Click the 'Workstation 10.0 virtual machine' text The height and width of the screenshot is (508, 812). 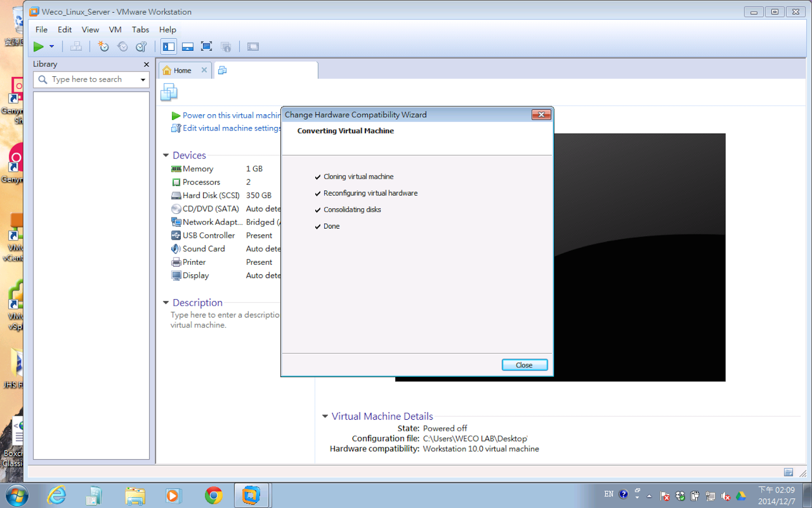tap(481, 449)
